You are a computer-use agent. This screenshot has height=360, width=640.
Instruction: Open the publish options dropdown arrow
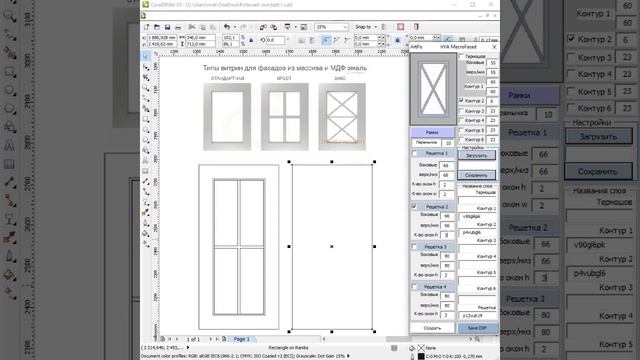pyautogui.click(x=296, y=27)
